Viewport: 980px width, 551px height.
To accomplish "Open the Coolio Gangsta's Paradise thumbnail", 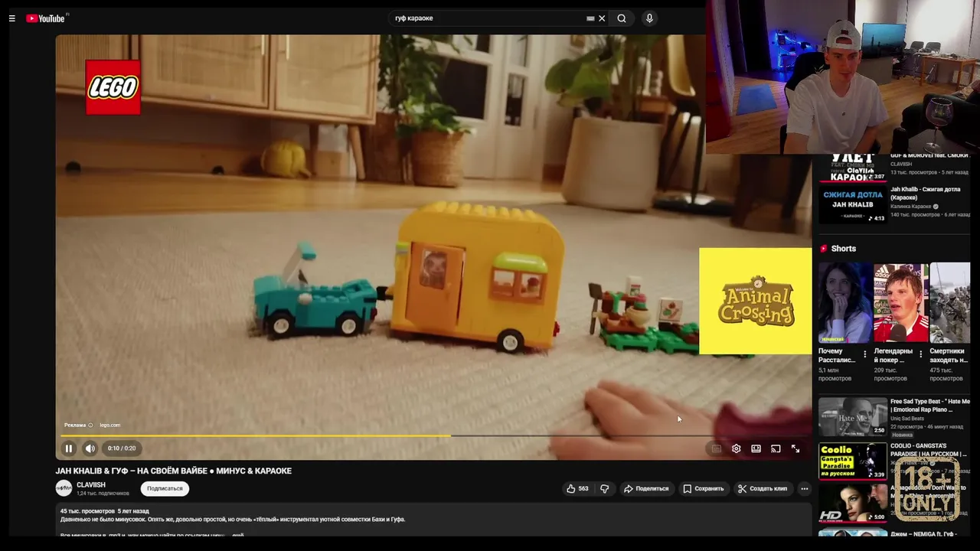I will (x=853, y=461).
